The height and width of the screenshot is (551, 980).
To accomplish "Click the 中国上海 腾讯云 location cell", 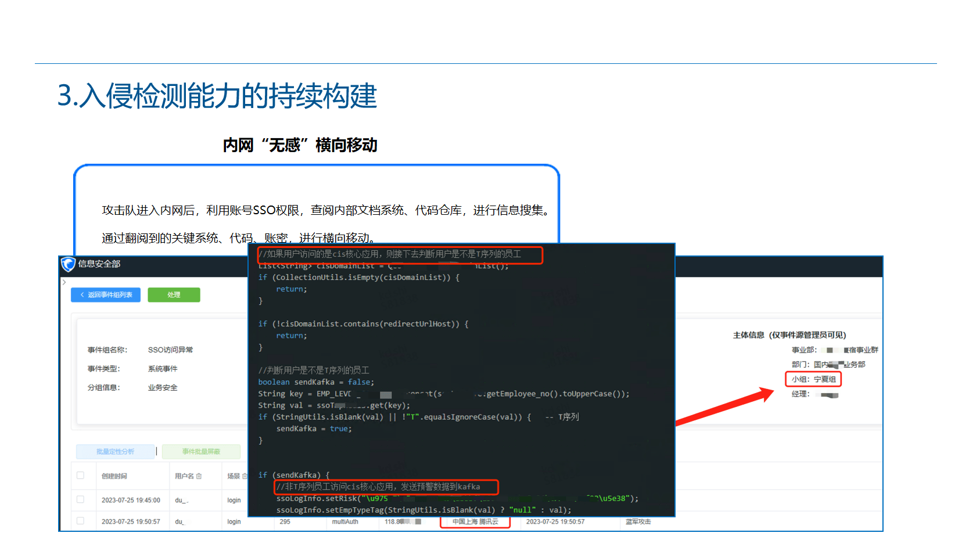I will pyautogui.click(x=475, y=521).
